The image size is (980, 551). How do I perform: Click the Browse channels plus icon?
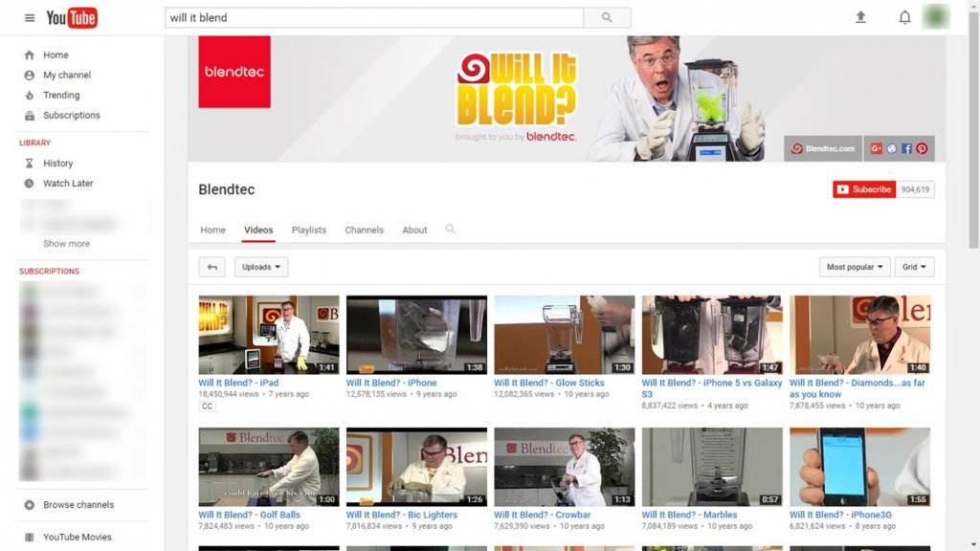pos(30,505)
